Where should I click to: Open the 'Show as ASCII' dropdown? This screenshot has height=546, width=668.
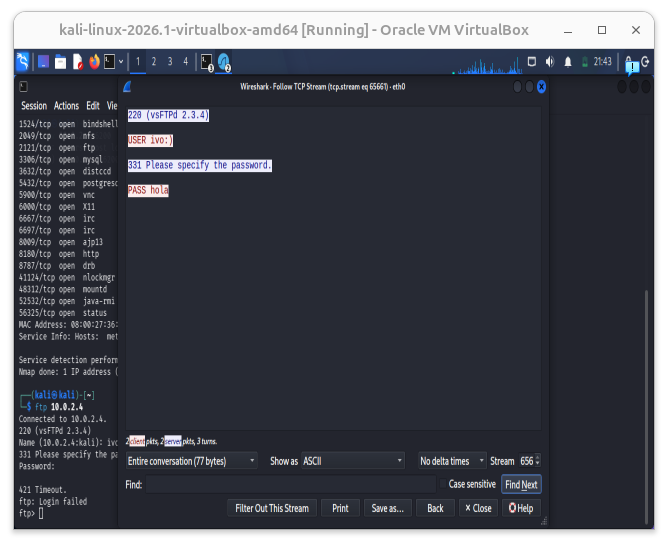pyautogui.click(x=352, y=461)
